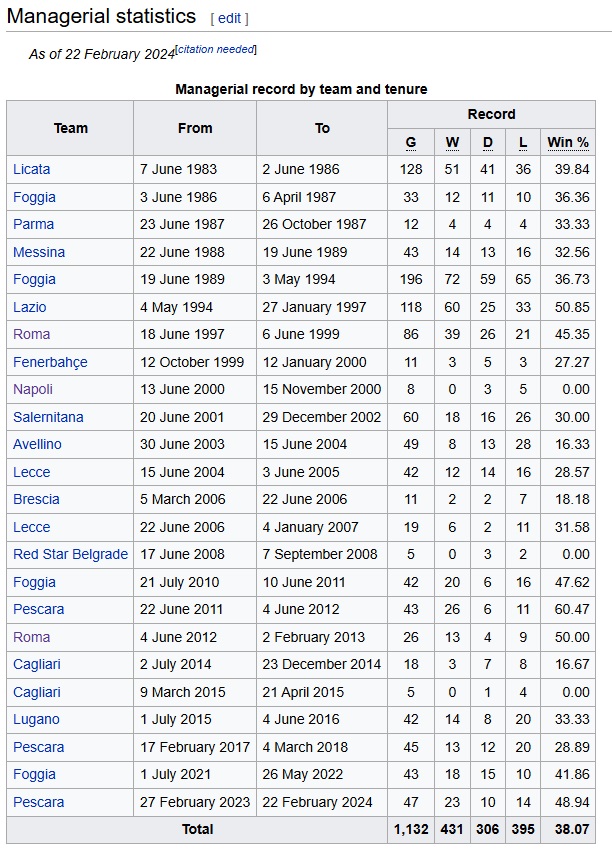Click the G abbreviation column header
The image size is (612, 856).
click(411, 142)
